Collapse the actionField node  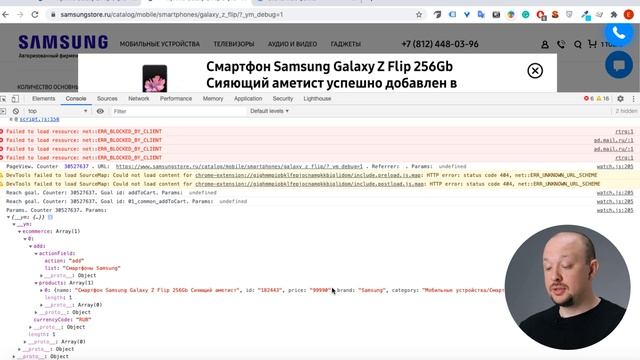pyautogui.click(x=36, y=253)
